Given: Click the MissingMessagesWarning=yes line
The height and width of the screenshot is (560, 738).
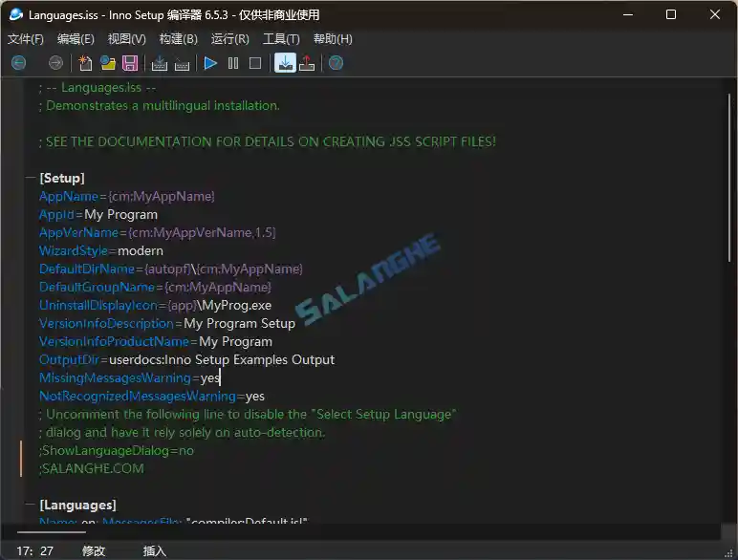Looking at the screenshot, I should [x=129, y=377].
